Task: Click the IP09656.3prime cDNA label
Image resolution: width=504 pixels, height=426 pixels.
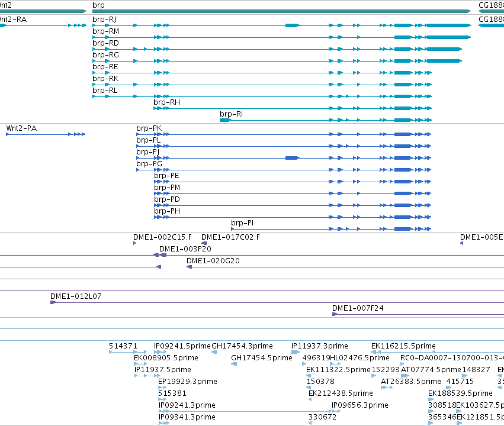Action: (x=360, y=405)
